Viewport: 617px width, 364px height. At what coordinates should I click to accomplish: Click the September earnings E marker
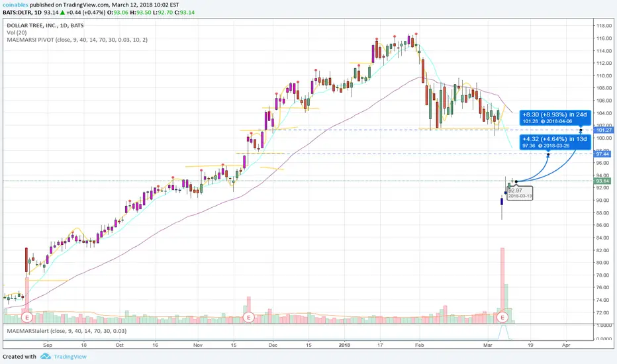[x=27, y=317]
